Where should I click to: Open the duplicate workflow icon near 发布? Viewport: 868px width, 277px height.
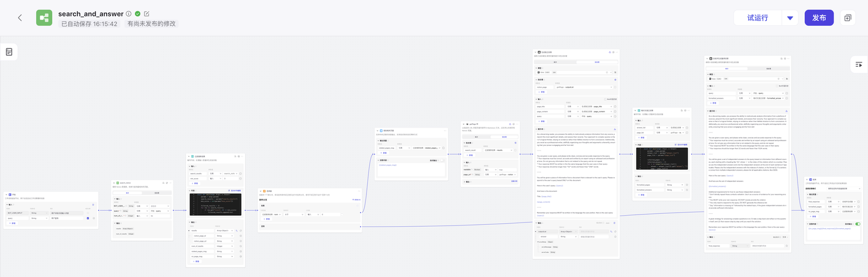tap(848, 18)
